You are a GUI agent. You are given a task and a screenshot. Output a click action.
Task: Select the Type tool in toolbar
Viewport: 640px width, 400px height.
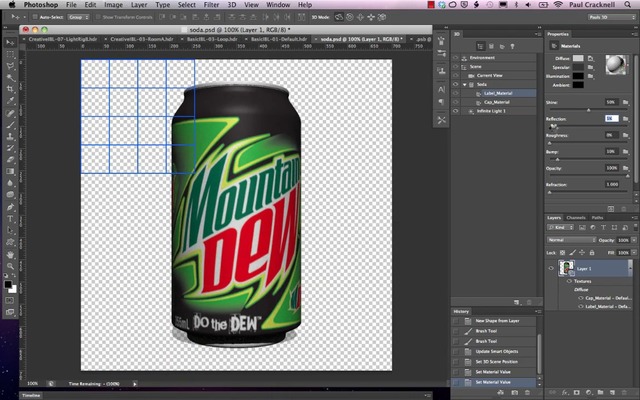tap(10, 218)
